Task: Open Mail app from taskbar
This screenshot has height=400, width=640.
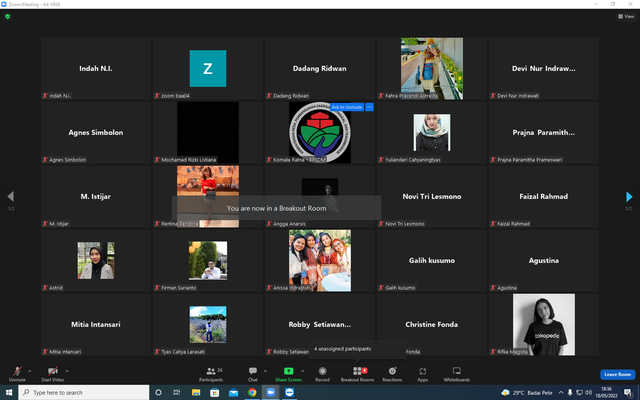Action: pos(233,393)
